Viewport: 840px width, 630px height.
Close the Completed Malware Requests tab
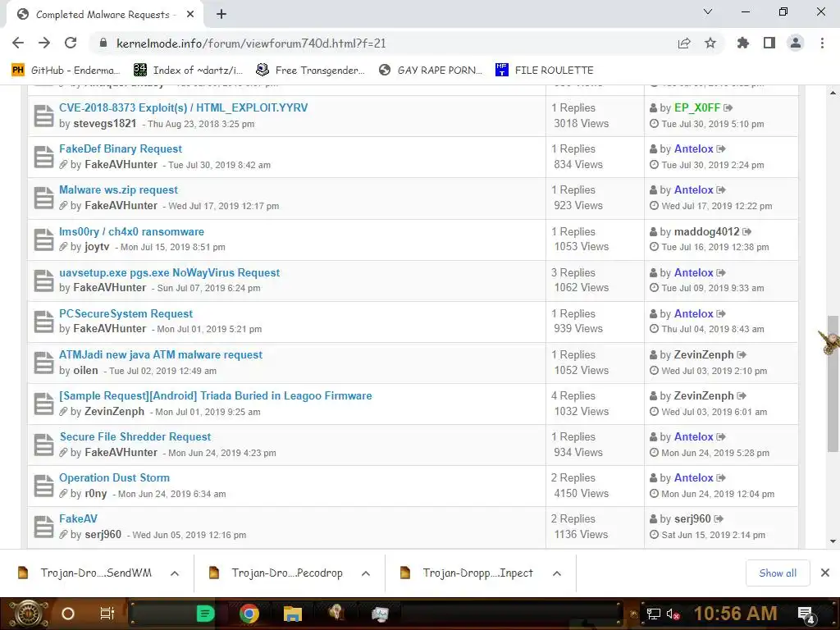190,15
